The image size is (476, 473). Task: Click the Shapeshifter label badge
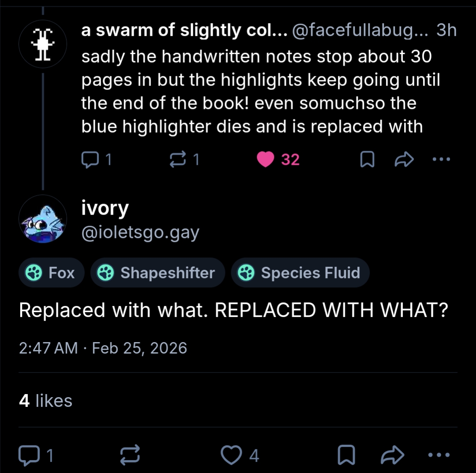[157, 273]
